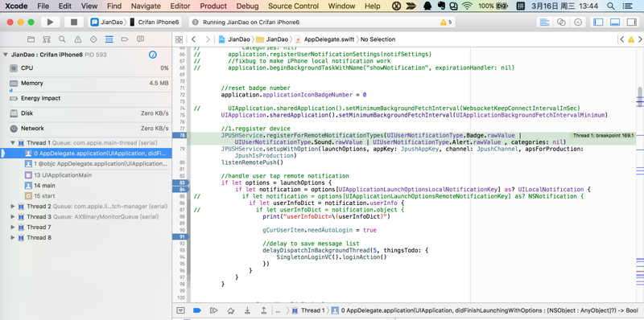Image resolution: width=644 pixels, height=320 pixels.
Task: Open the File menu
Action: [x=43, y=6]
